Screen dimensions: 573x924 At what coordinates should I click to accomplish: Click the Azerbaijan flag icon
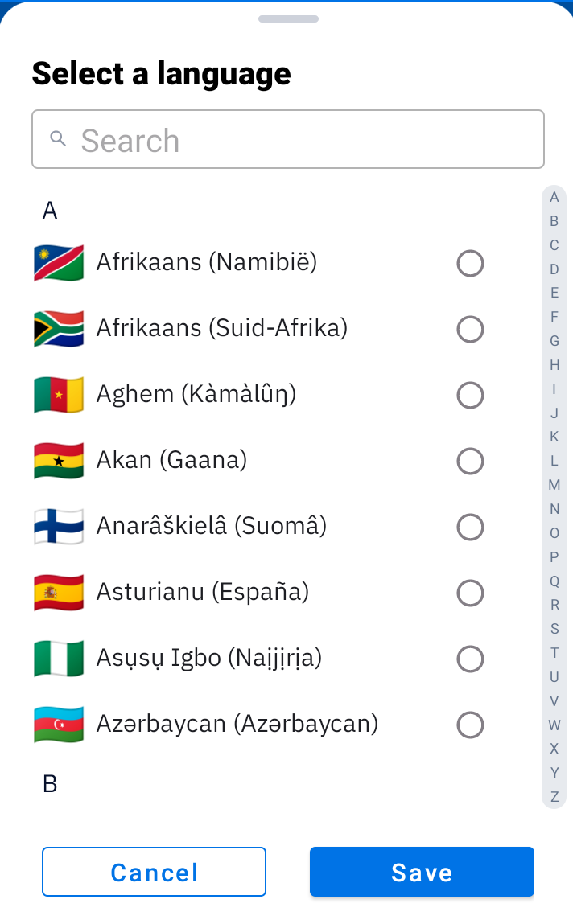(x=59, y=725)
